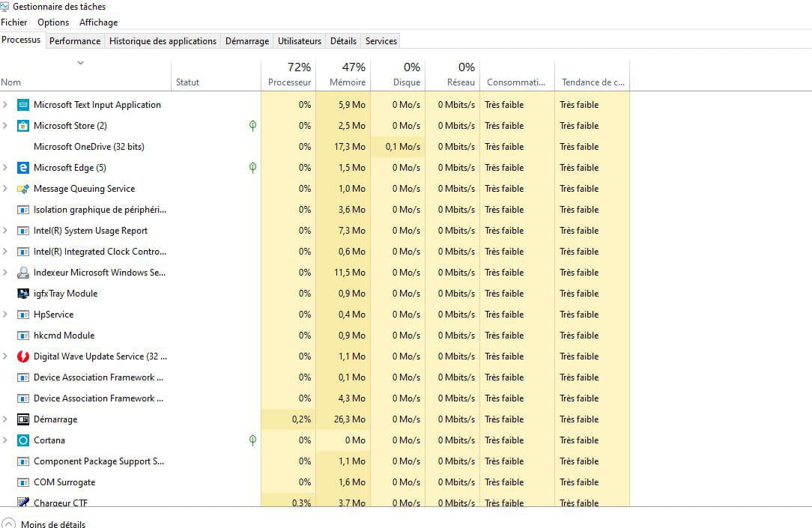Click the Chargeur CTF icon
812x528 pixels.
click(x=22, y=502)
